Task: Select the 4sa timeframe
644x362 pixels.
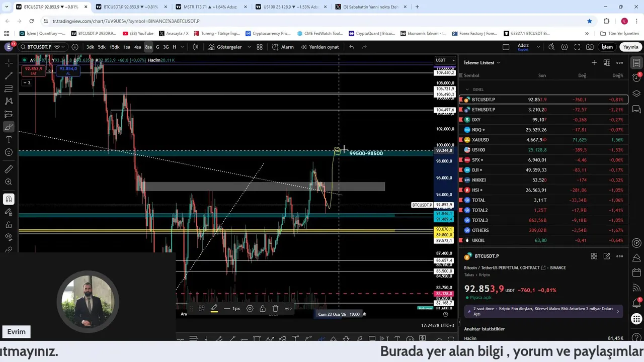Action: pos(137,47)
